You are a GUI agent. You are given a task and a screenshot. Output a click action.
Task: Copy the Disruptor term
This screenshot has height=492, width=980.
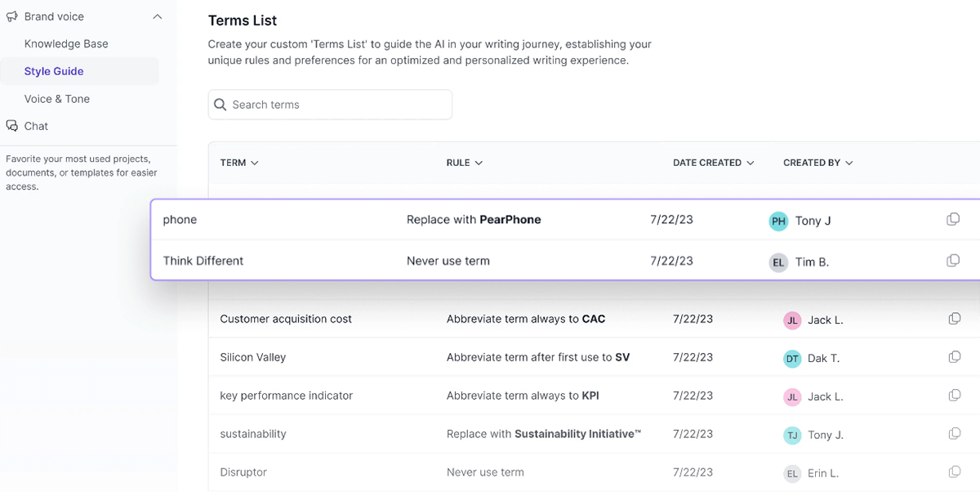pyautogui.click(x=955, y=472)
